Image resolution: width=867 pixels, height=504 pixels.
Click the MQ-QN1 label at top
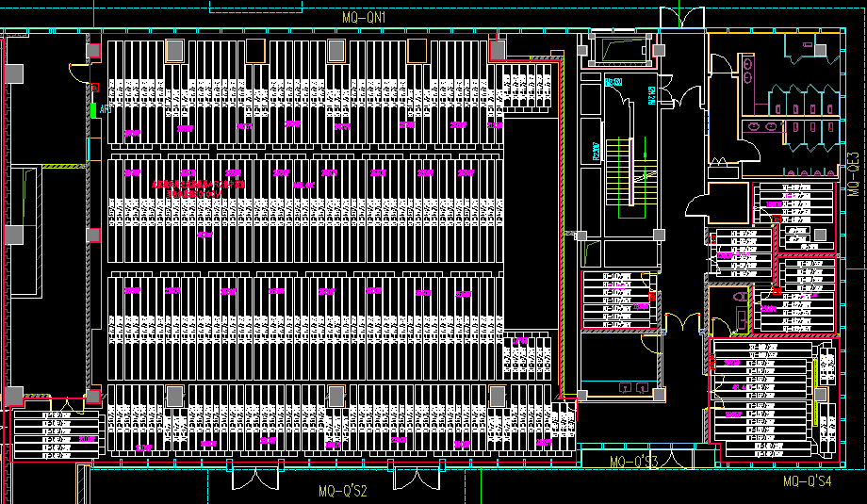(x=366, y=18)
